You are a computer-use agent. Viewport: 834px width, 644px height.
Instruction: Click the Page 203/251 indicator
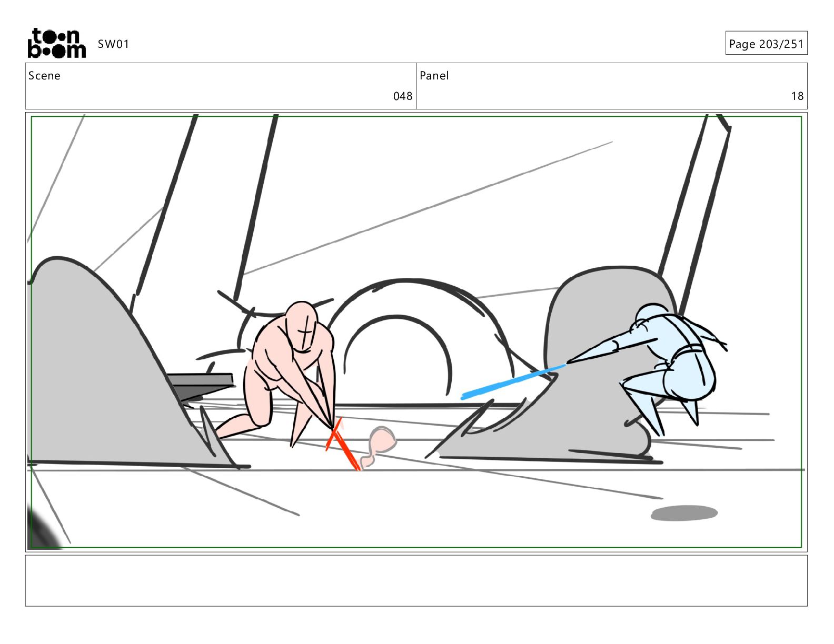click(766, 44)
